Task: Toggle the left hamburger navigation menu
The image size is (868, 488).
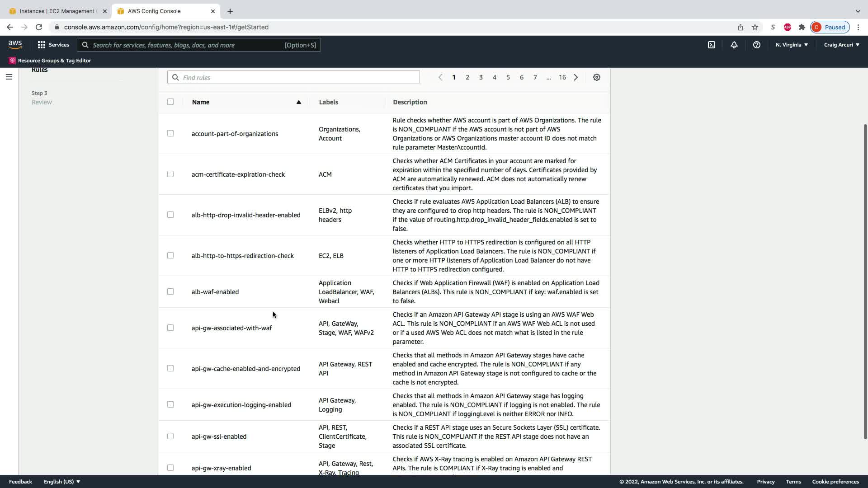Action: tap(9, 77)
